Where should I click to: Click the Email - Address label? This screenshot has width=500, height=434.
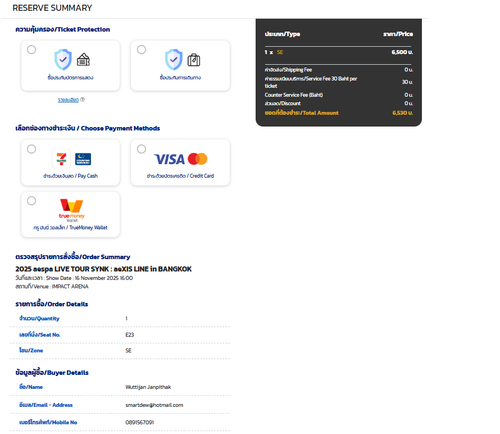(x=46, y=405)
